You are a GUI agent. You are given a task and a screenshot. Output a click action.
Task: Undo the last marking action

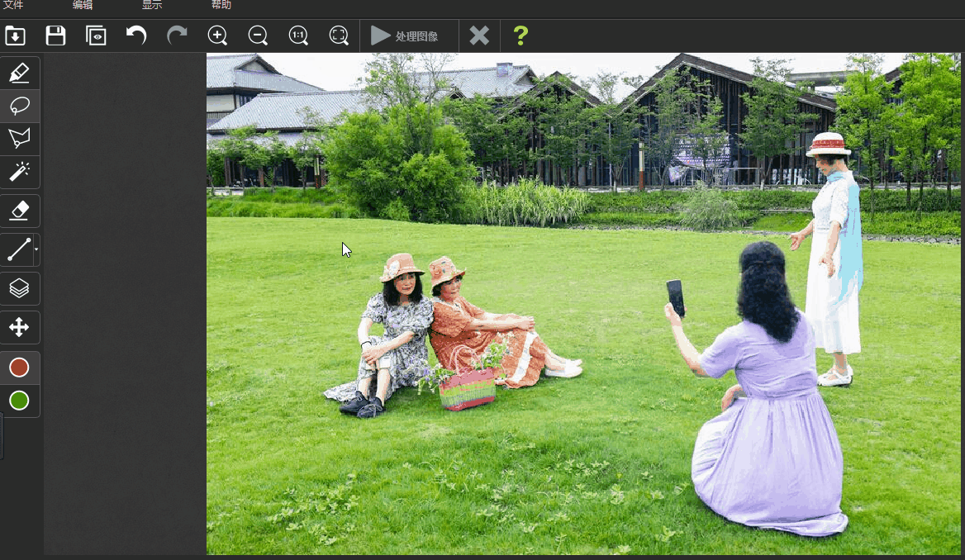click(135, 36)
